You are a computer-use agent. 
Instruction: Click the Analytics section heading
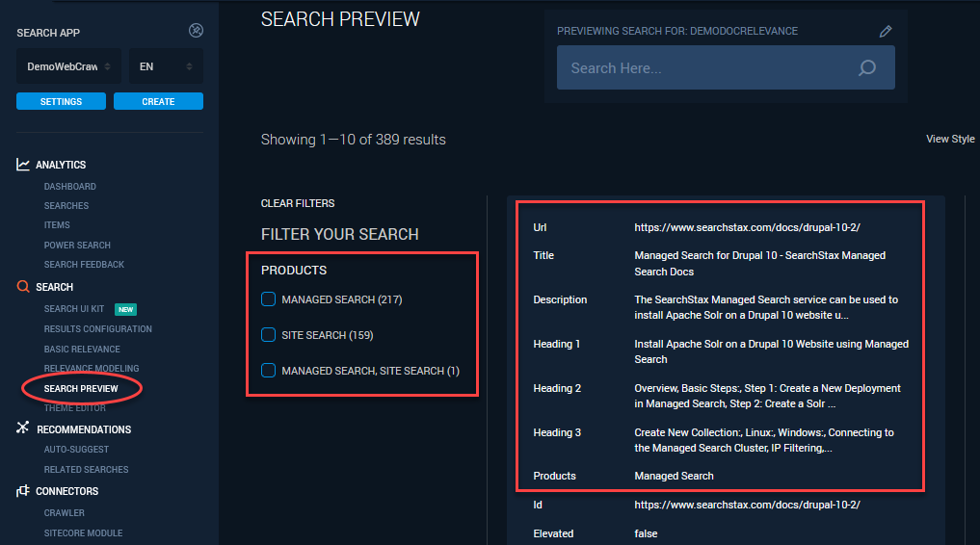coord(61,165)
